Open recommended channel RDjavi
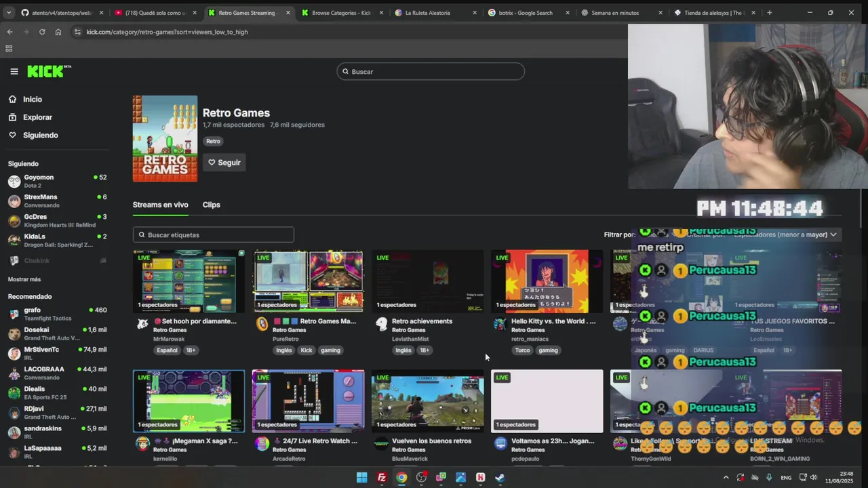 (57, 412)
